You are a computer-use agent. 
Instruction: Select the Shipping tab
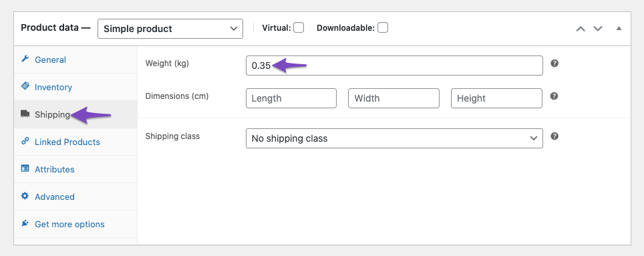75,115
